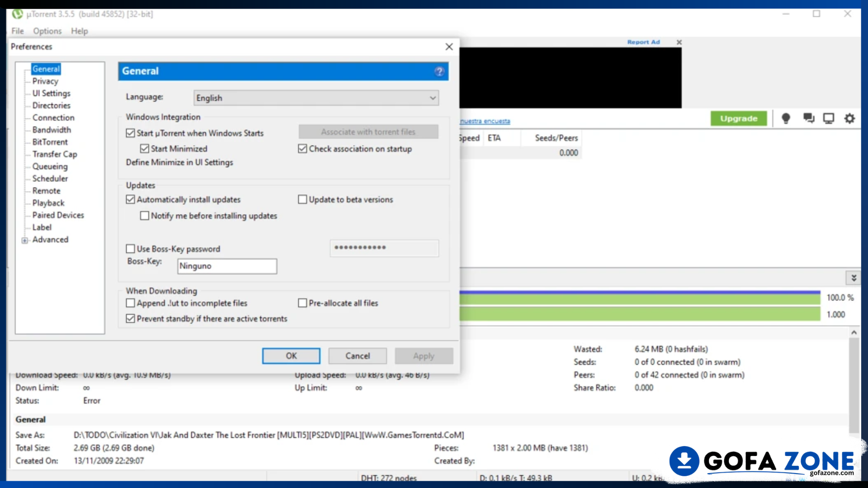This screenshot has width=868, height=488.
Task: Click the 100.0 % download progress bar
Action: click(640, 298)
